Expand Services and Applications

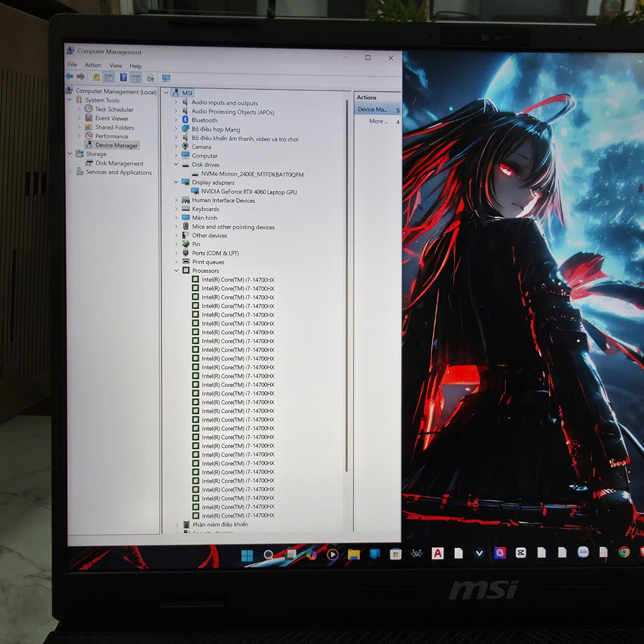point(70,172)
